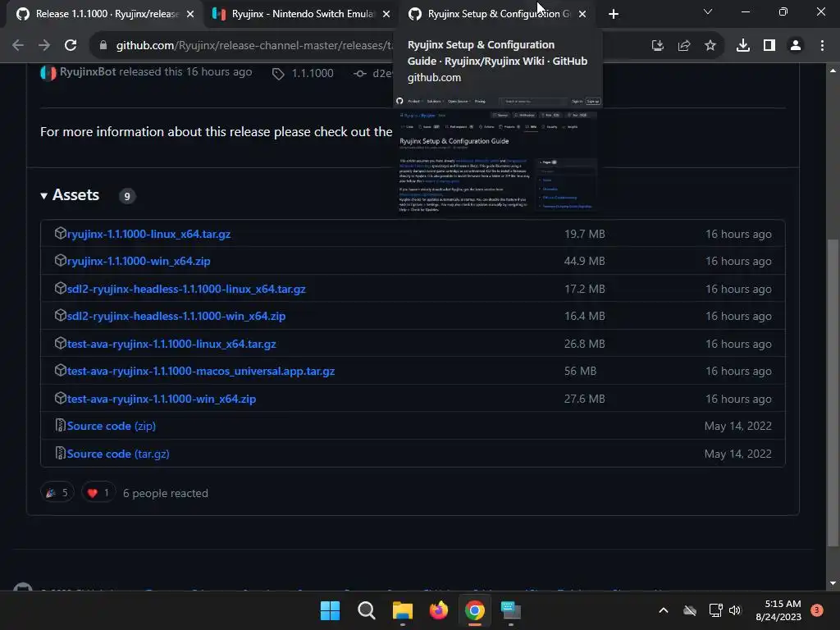Focus the github.com address bar URL
This screenshot has height=630, width=840.
254,46
